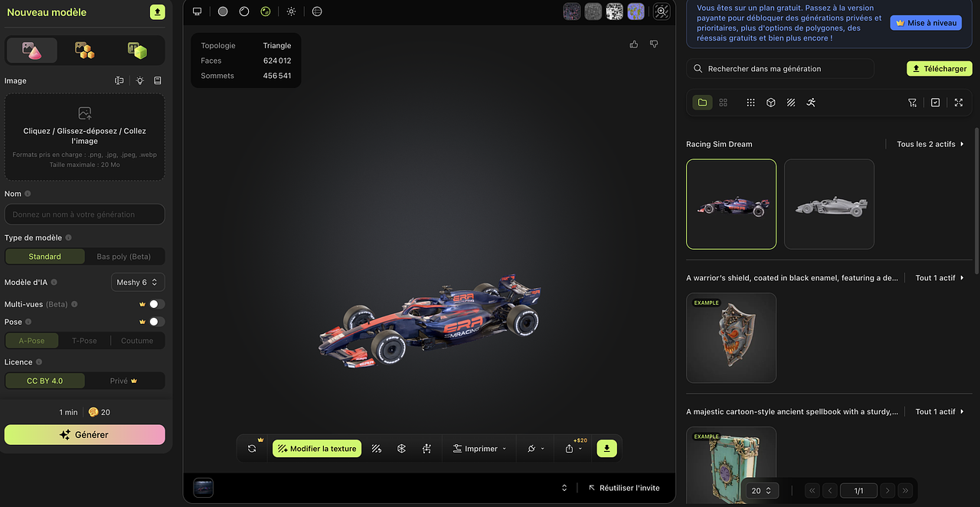The image size is (980, 507).
Task: Switch to the Bas poly Beta tab
Action: click(x=125, y=256)
